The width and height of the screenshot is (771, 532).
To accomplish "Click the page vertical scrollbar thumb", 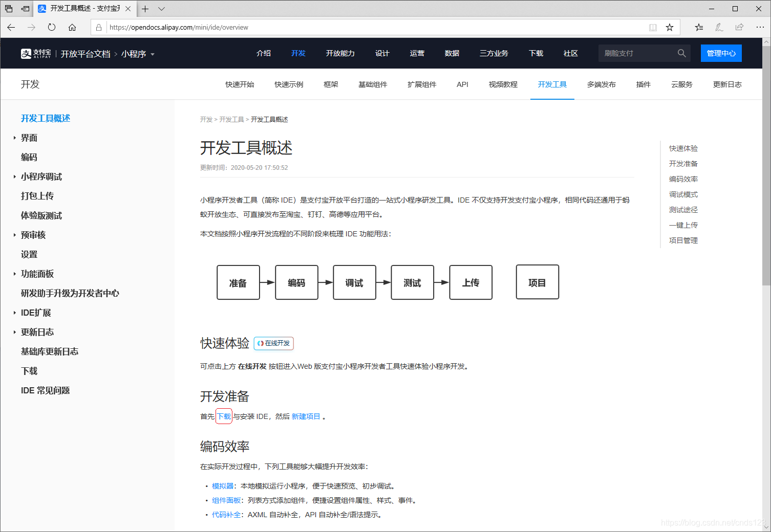I will click(x=766, y=165).
